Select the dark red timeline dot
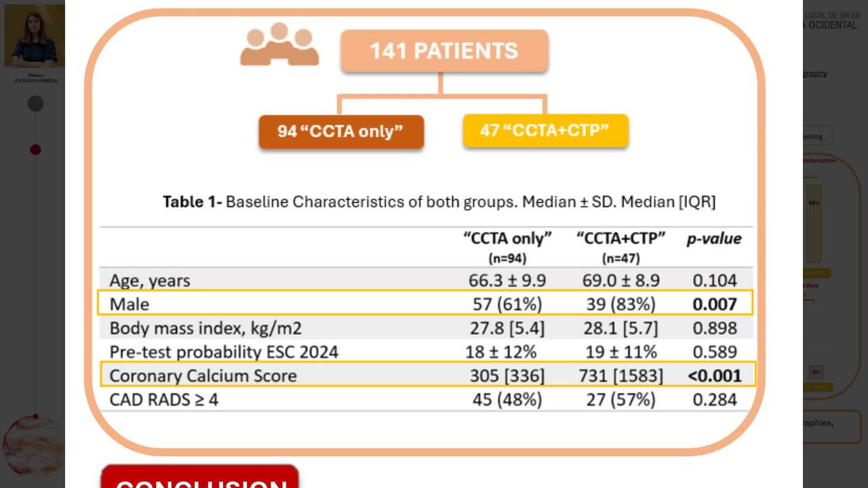This screenshot has width=868, height=488. (x=35, y=150)
